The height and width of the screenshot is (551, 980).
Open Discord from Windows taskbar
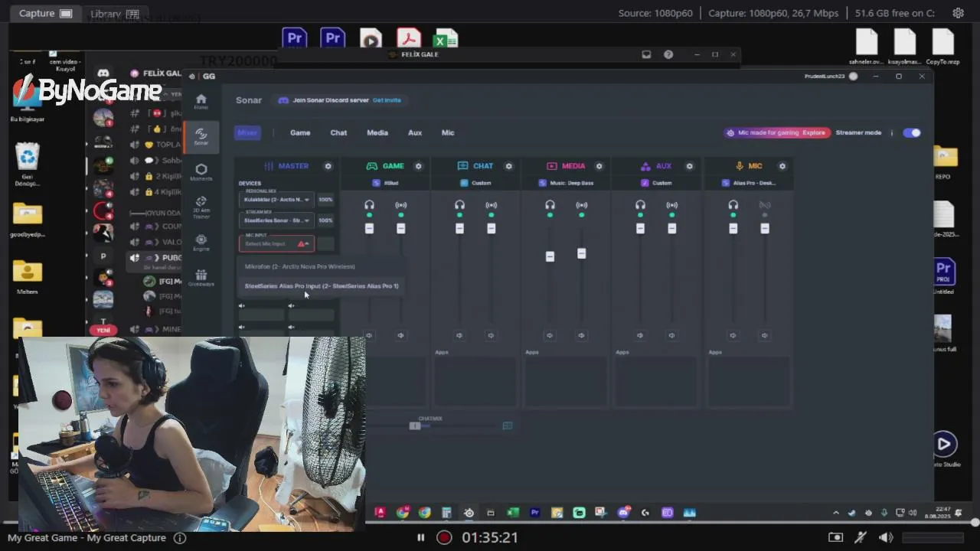(623, 513)
